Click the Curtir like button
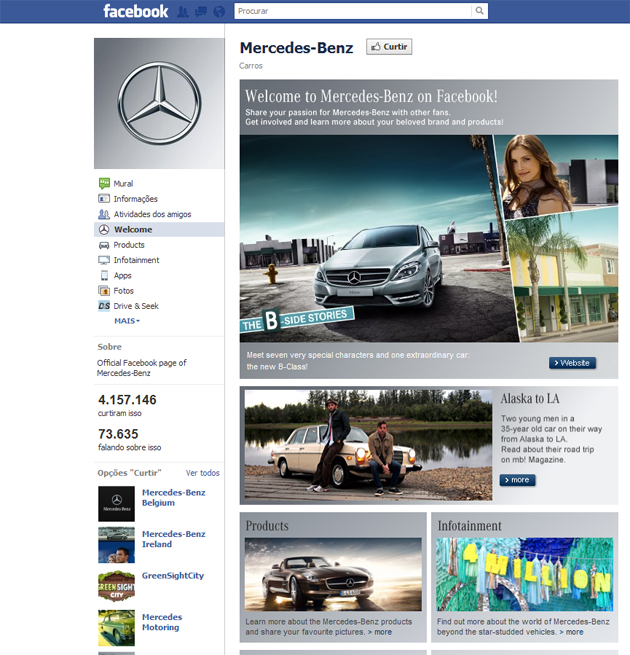630x655 pixels. [389, 47]
